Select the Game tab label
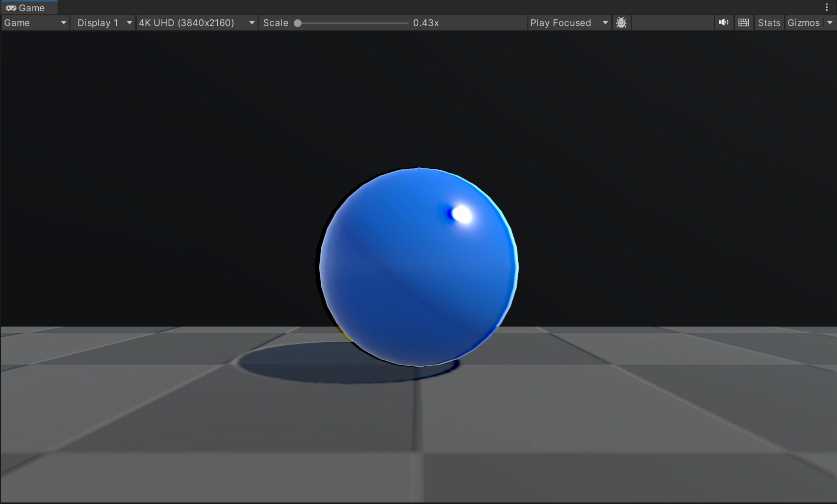The height and width of the screenshot is (504, 837). [32, 8]
